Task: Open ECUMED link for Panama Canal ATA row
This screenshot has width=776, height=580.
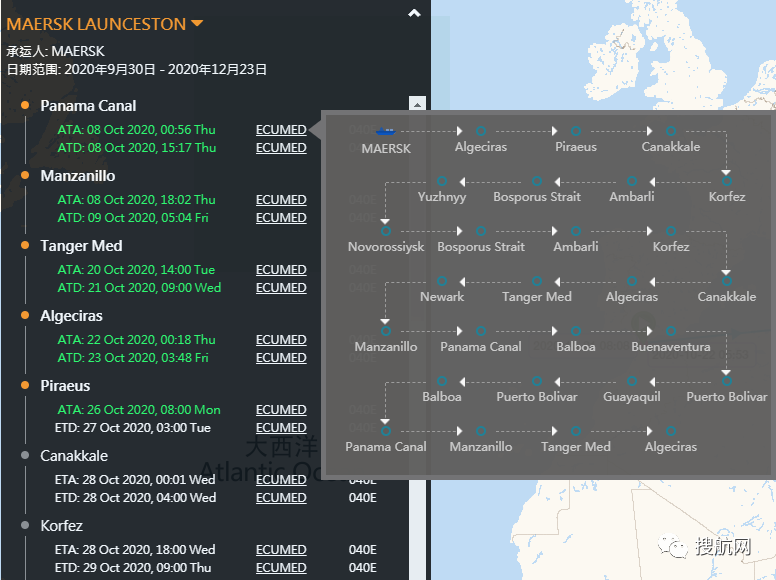Action: [x=281, y=130]
